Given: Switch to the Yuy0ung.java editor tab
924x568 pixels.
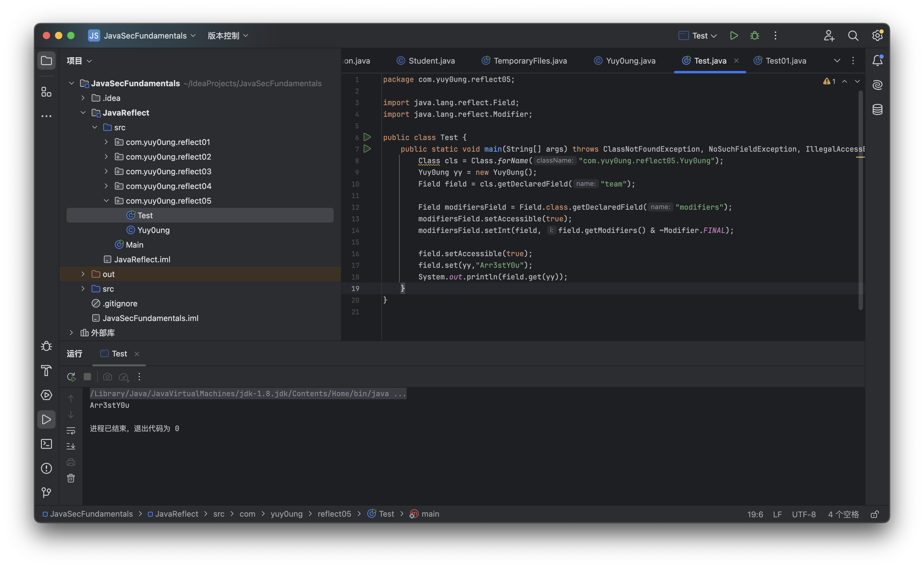Looking at the screenshot, I should coord(630,61).
